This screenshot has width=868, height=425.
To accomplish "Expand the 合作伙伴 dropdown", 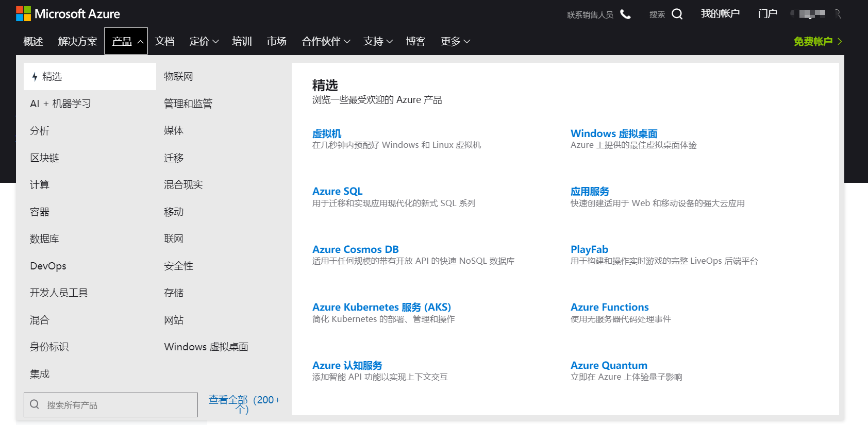I will coord(326,41).
